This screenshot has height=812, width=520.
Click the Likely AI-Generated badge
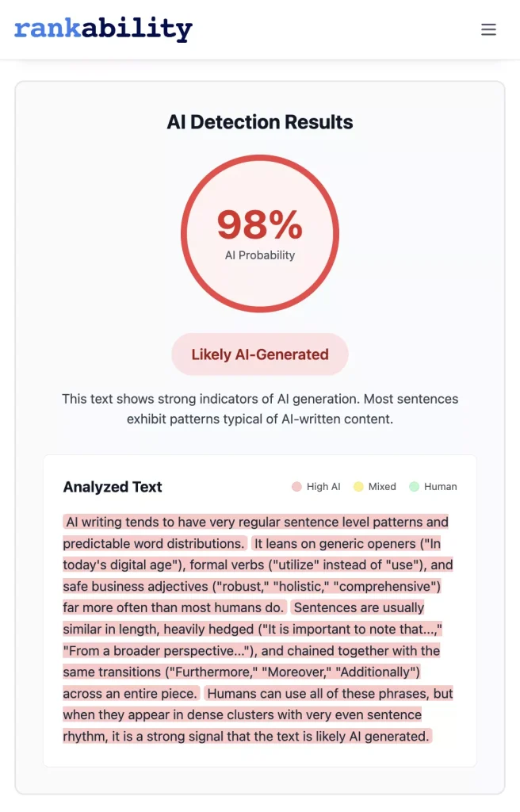(260, 354)
